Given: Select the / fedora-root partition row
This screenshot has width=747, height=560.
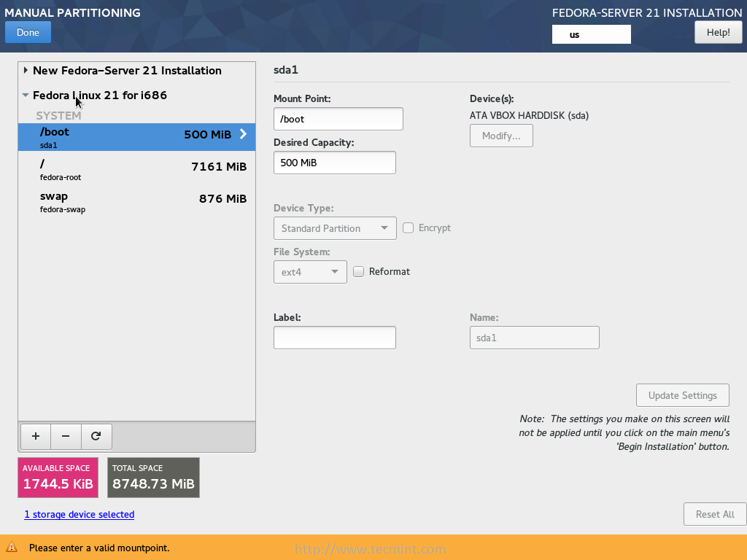Looking at the screenshot, I should point(136,169).
